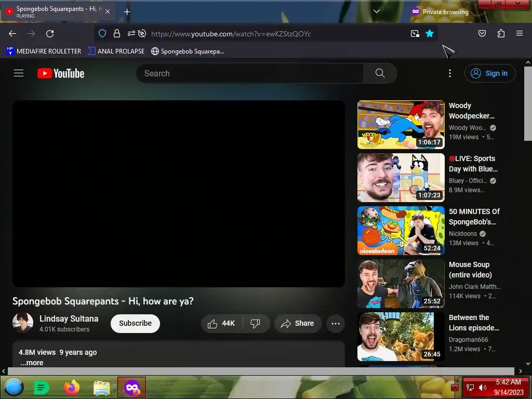Click the YouTube search magnifier button
532x399 pixels.
(380, 73)
